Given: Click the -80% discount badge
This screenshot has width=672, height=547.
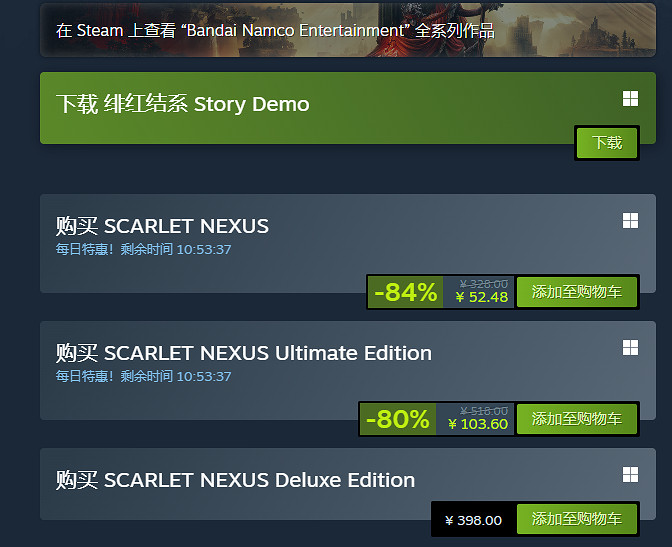Looking at the screenshot, I should 397,419.
